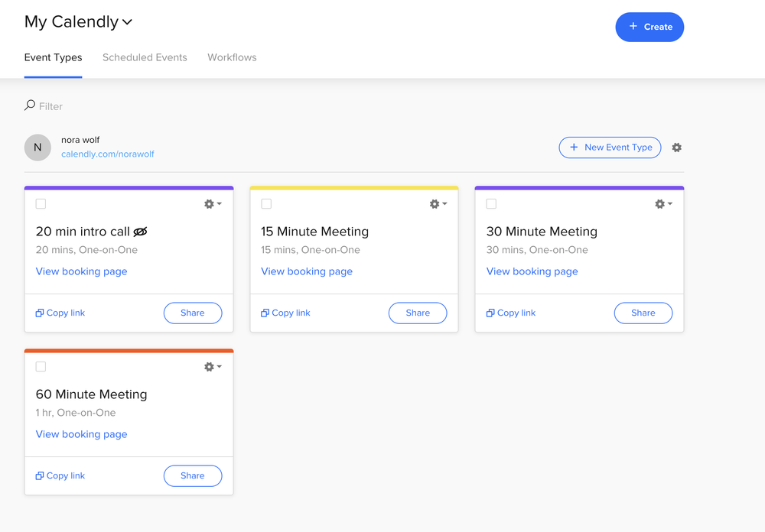
Task: View booking page for 15 Minute Meeting
Action: (307, 271)
